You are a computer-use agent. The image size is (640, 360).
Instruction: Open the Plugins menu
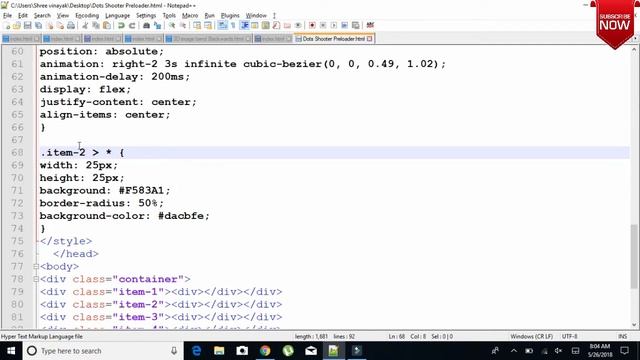coord(230,16)
